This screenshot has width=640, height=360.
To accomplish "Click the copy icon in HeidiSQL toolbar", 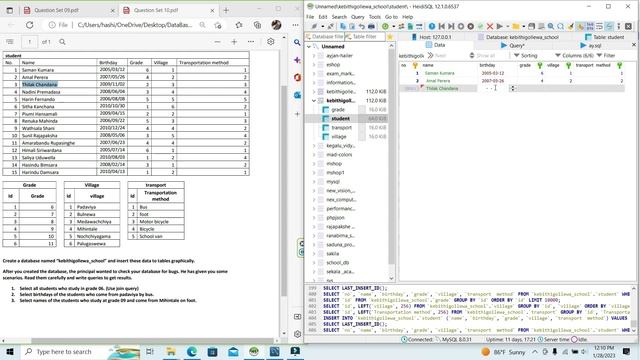I will point(342,26).
